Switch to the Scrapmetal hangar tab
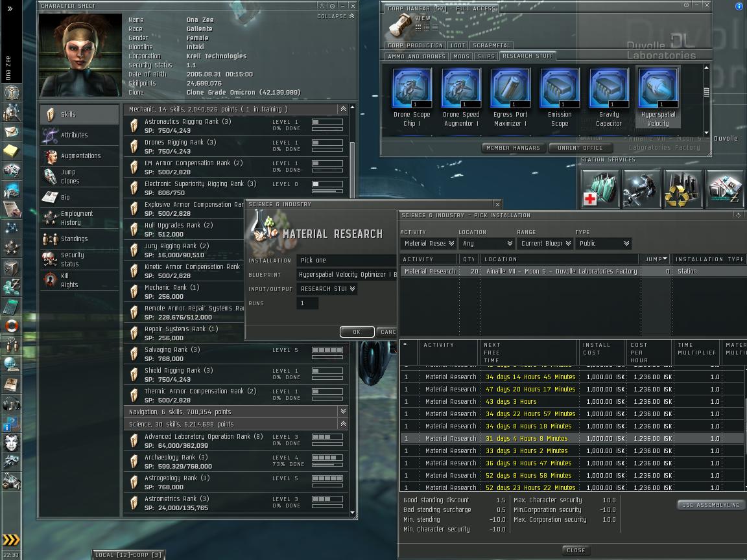Screen dimensions: 747x560 pos(491,45)
